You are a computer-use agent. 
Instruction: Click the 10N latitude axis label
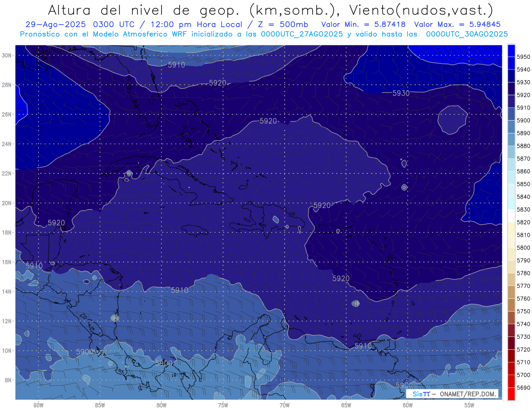(7, 351)
